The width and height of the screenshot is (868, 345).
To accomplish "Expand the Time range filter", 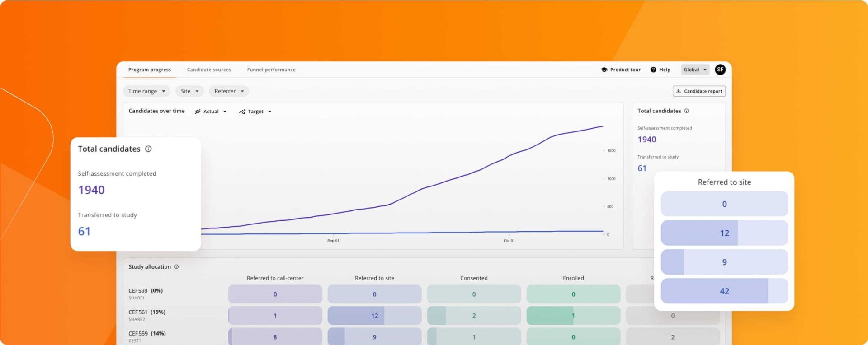I will coord(146,91).
